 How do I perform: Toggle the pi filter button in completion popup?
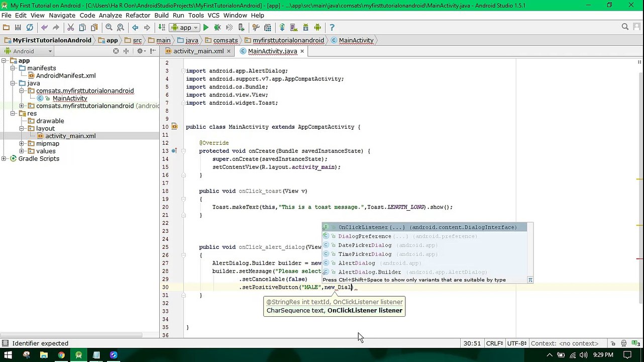point(530,280)
